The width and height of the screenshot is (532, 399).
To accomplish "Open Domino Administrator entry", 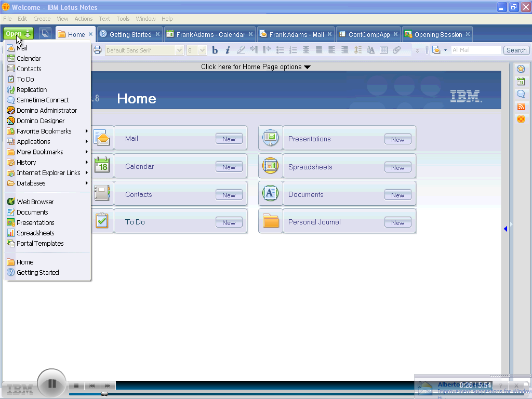I will [x=47, y=110].
